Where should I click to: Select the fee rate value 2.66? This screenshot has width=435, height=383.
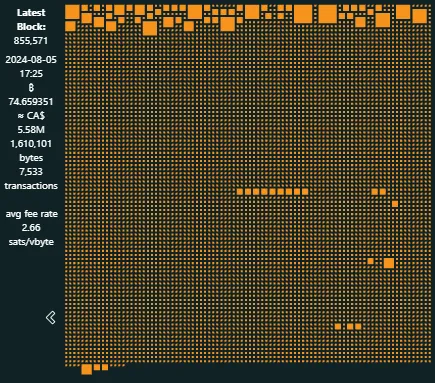pyautogui.click(x=31, y=228)
